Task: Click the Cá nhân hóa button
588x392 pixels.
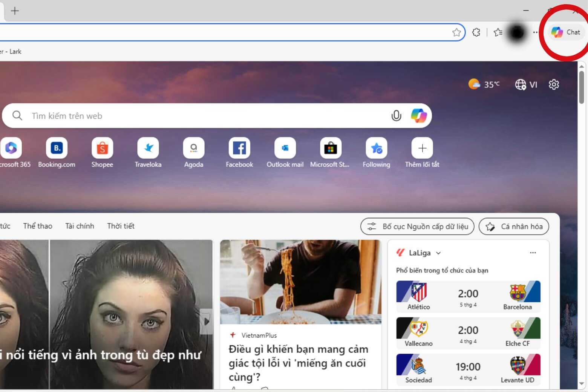Action: click(x=513, y=226)
